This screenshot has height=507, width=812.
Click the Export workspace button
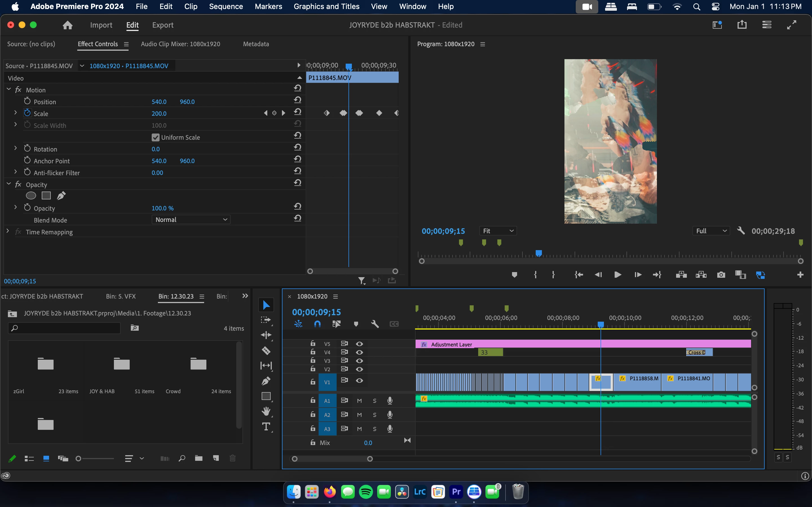point(163,25)
